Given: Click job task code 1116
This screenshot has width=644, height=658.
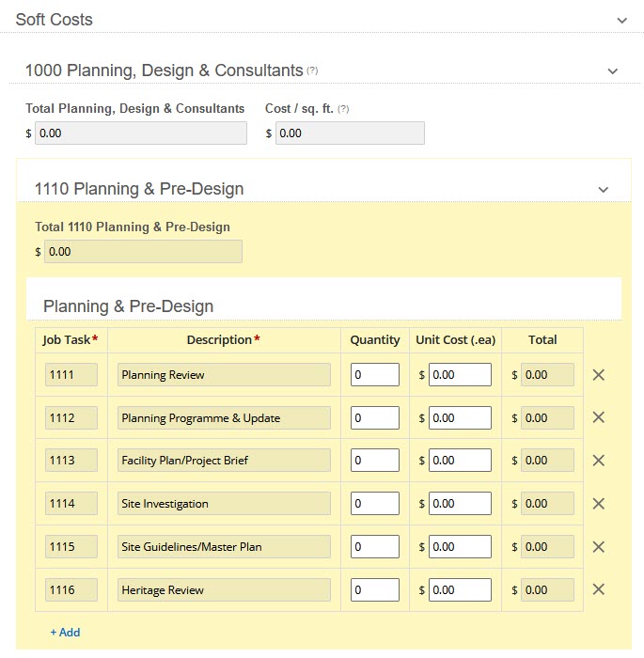Looking at the screenshot, I should 71,590.
